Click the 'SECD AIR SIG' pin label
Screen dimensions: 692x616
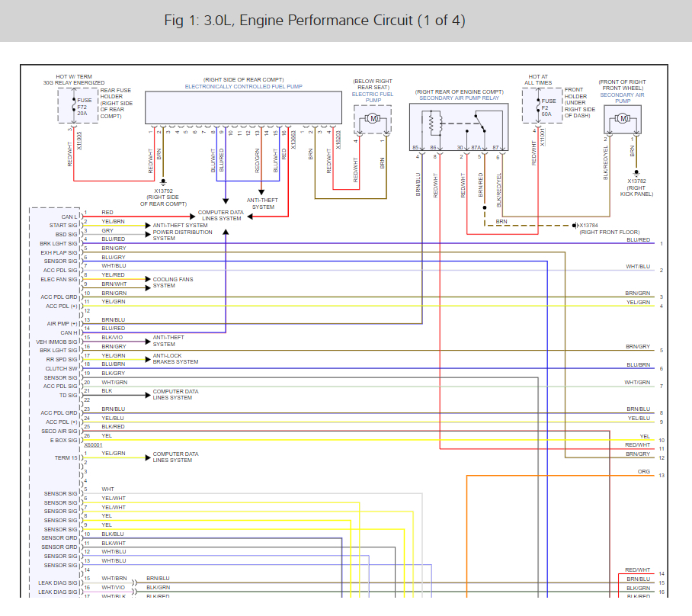[x=59, y=431]
